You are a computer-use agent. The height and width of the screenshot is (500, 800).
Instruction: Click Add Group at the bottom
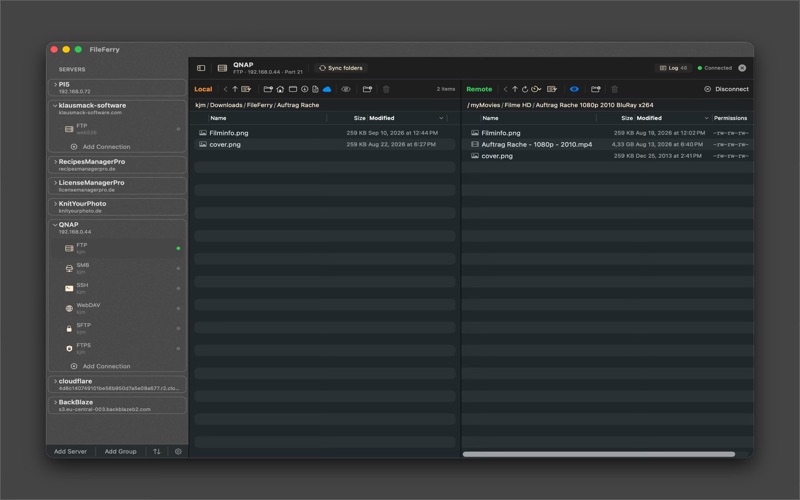pyautogui.click(x=120, y=452)
